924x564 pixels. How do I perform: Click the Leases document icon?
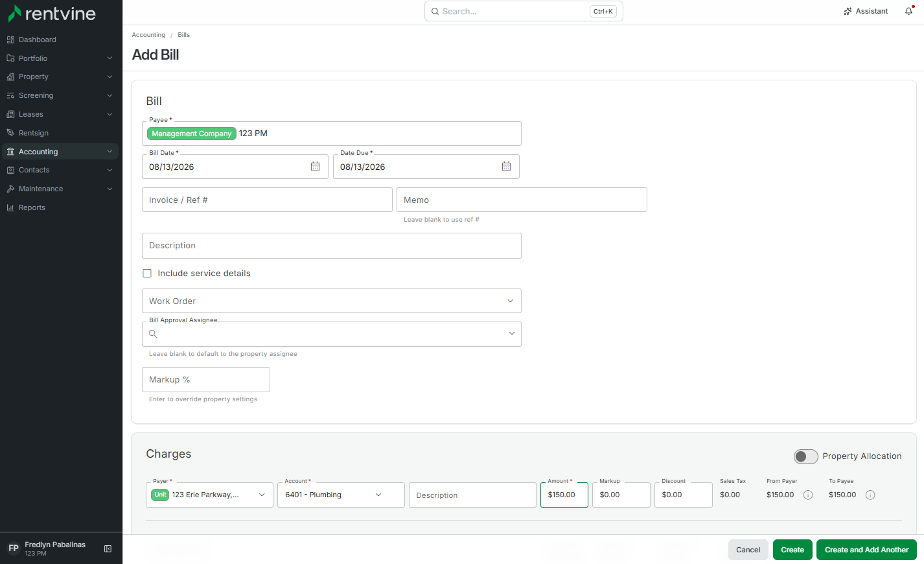pyautogui.click(x=10, y=114)
